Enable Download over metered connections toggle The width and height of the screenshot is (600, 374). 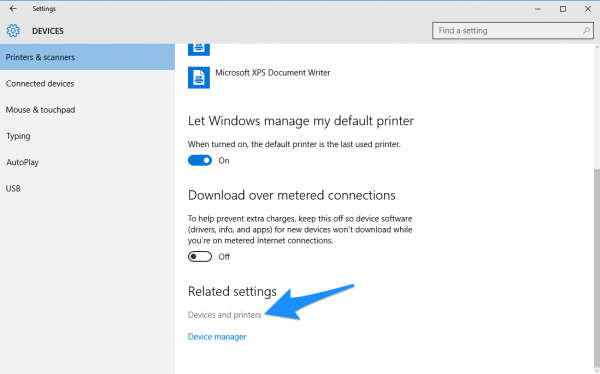tap(200, 256)
